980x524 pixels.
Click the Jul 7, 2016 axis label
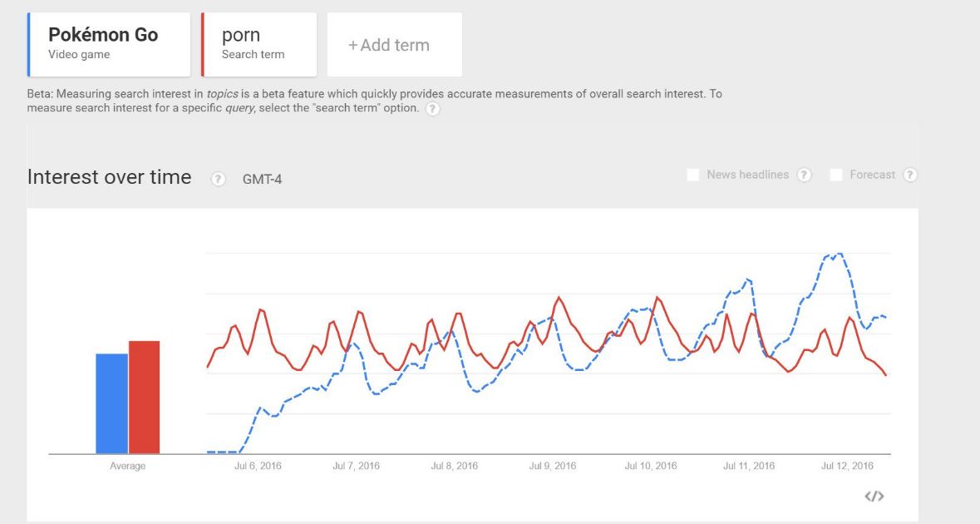tap(357, 466)
